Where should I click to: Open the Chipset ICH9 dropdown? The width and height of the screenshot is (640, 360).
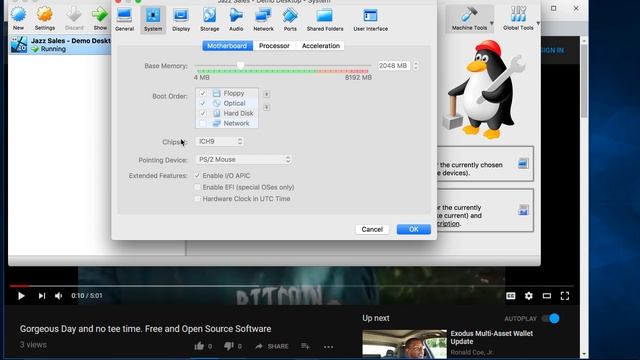(220, 141)
